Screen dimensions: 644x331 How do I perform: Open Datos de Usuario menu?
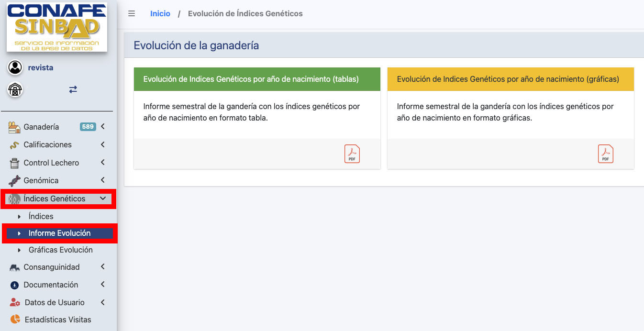55,302
